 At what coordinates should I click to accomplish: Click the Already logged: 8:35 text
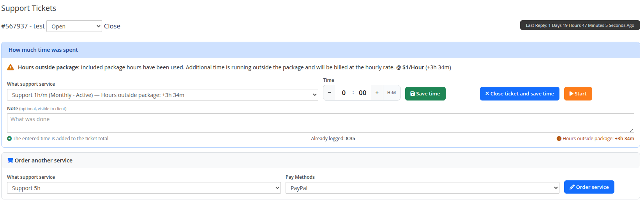pyautogui.click(x=333, y=139)
